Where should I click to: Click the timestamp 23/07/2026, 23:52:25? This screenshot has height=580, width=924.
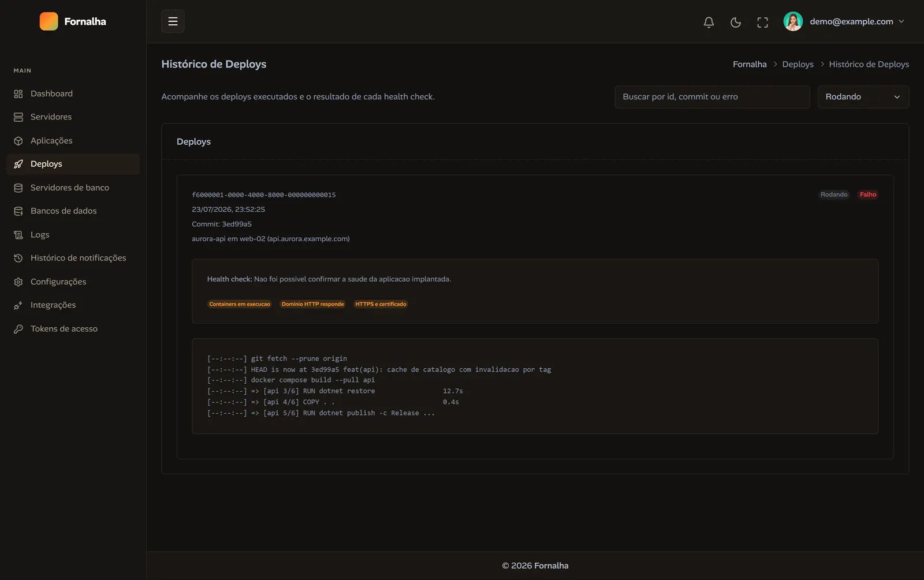point(228,209)
